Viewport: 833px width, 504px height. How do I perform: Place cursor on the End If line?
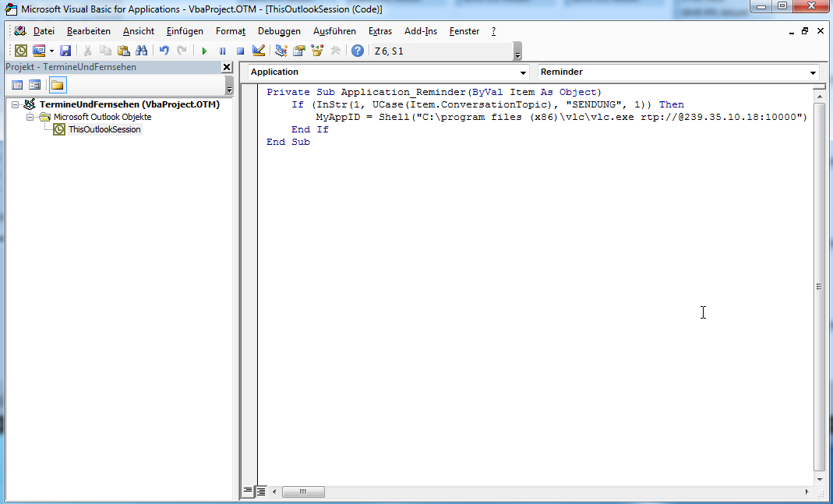[x=309, y=129]
